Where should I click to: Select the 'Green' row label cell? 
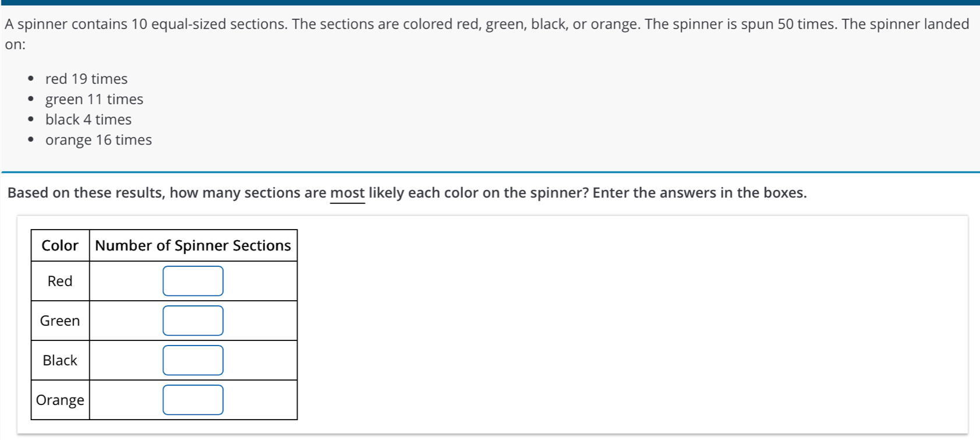coord(60,321)
